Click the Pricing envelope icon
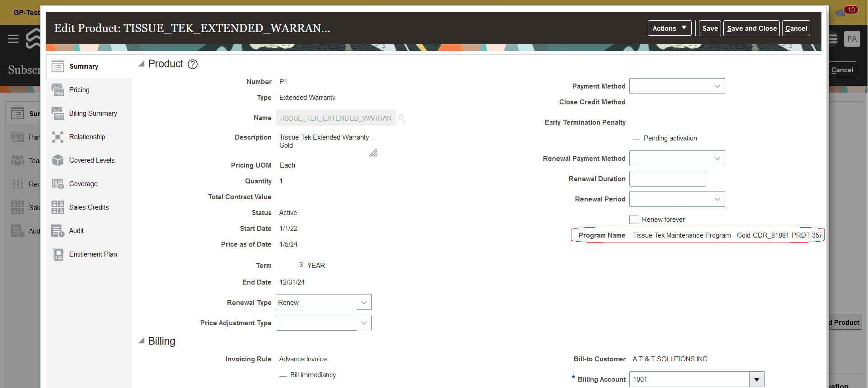 [x=58, y=90]
